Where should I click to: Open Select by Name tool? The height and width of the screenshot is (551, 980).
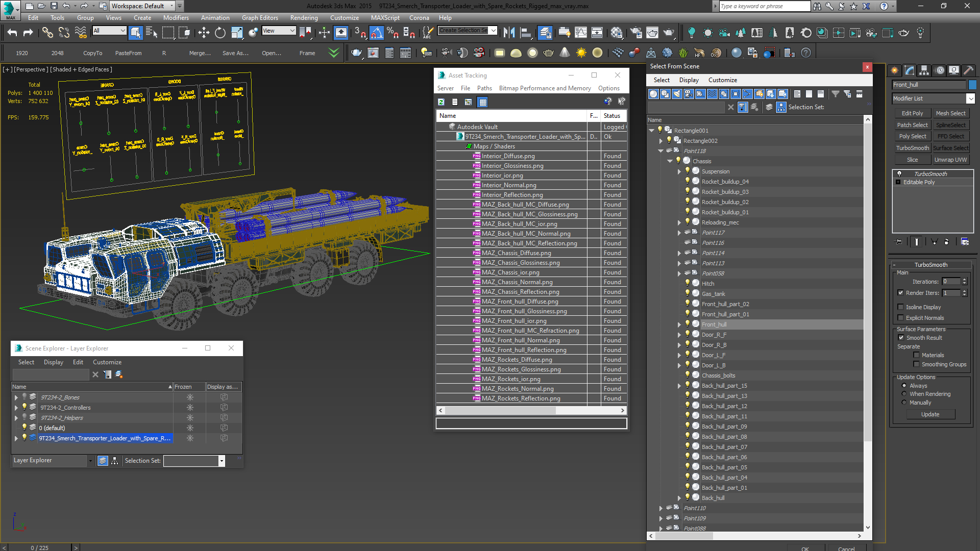coord(152,33)
